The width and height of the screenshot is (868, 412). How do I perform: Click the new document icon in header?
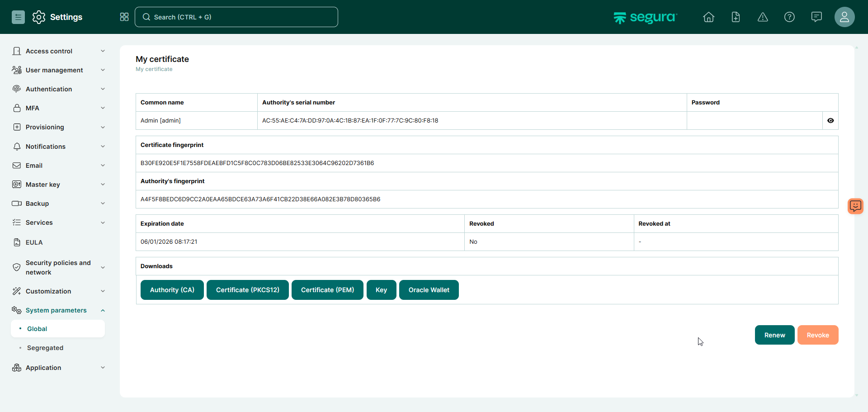[736, 17]
